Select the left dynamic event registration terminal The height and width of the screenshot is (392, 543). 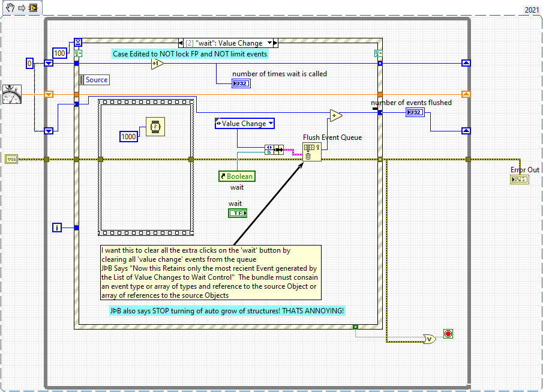78,53
